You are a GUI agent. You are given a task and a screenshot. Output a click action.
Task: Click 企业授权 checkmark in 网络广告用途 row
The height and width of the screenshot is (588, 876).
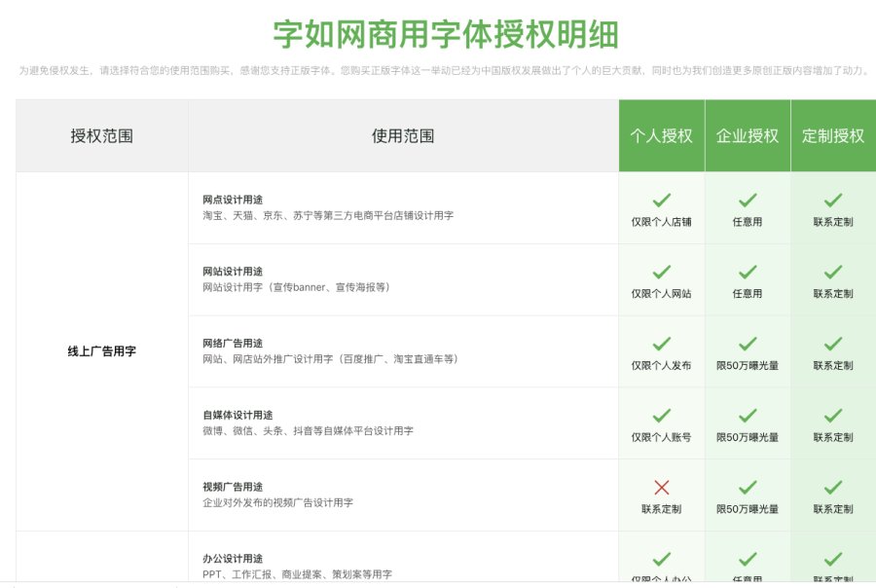[748, 344]
